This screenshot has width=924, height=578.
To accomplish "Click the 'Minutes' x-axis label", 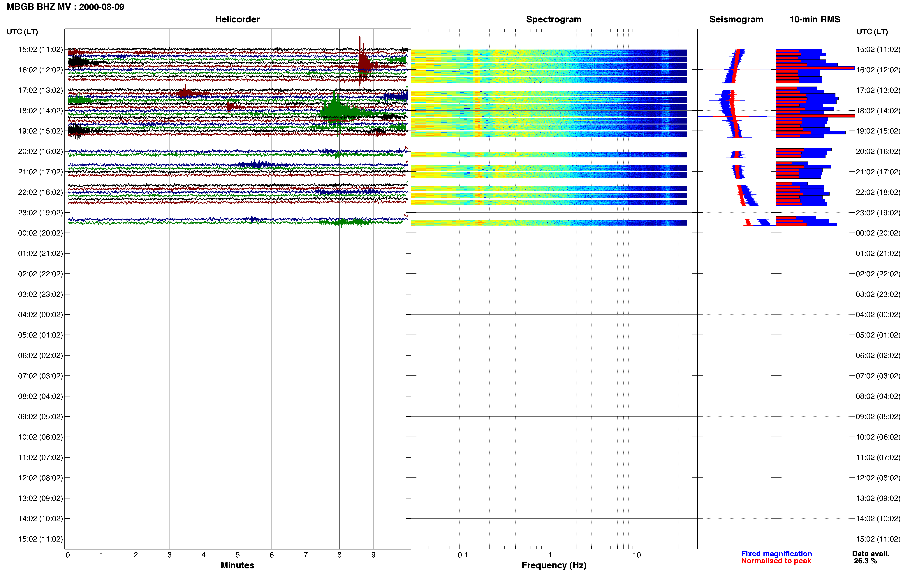I will point(237,565).
